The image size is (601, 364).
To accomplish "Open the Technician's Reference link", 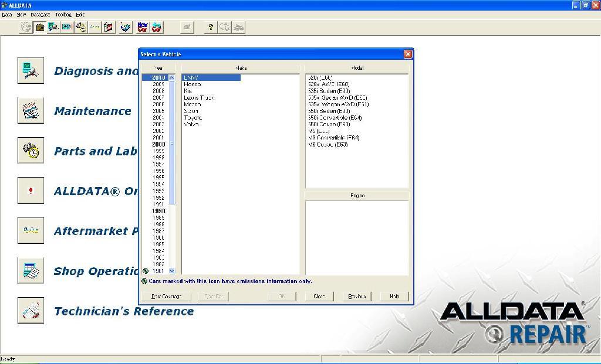I will coord(124,311).
